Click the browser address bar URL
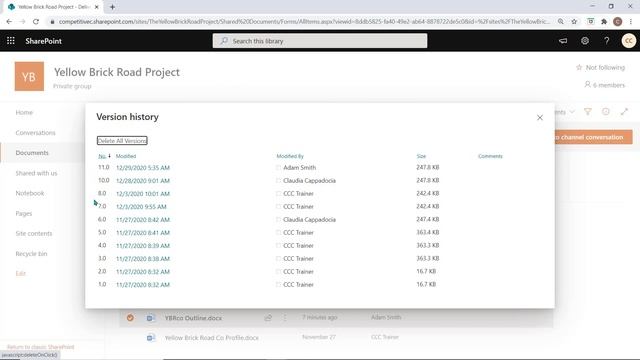 [x=304, y=22]
